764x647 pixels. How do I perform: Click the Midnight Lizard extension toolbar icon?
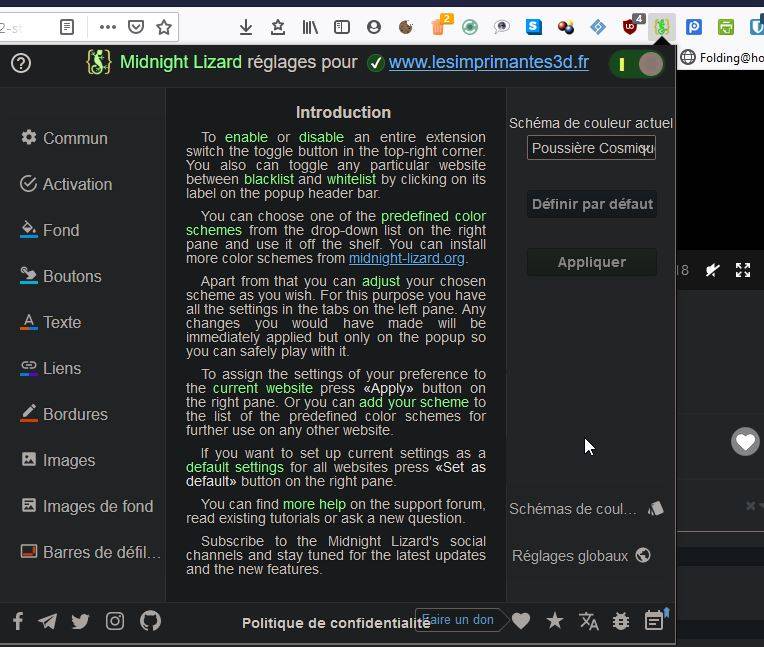(x=662, y=27)
